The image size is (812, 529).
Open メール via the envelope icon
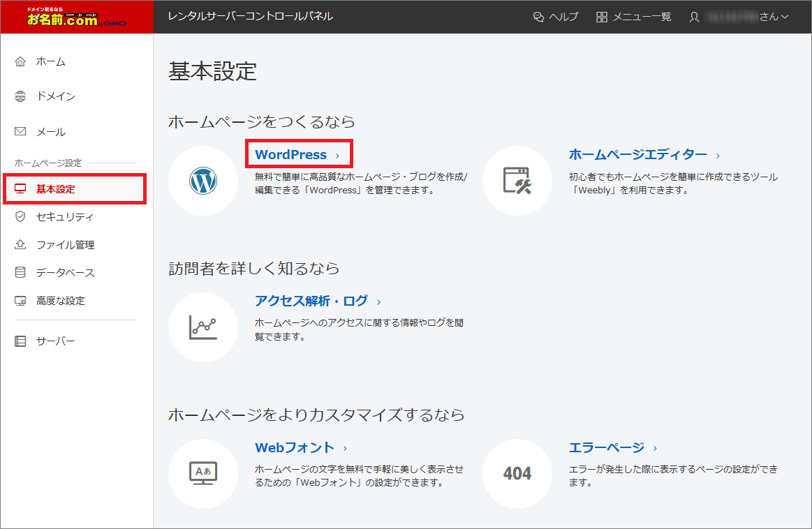[x=21, y=131]
